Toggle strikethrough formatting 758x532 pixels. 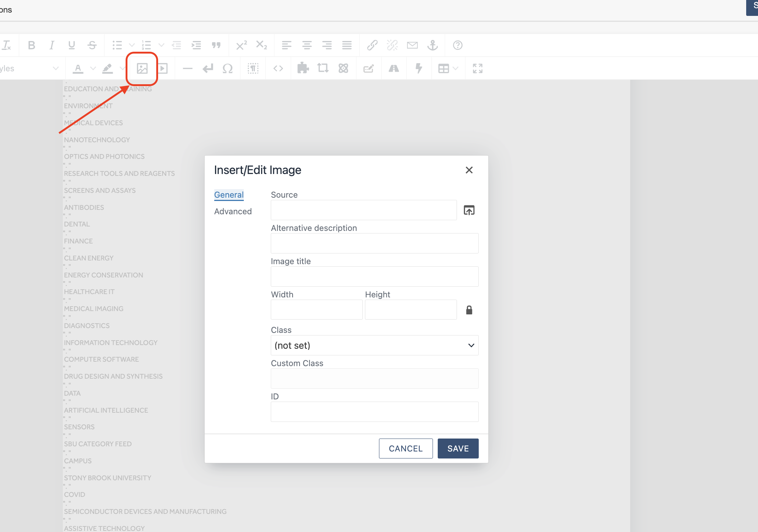coord(92,45)
